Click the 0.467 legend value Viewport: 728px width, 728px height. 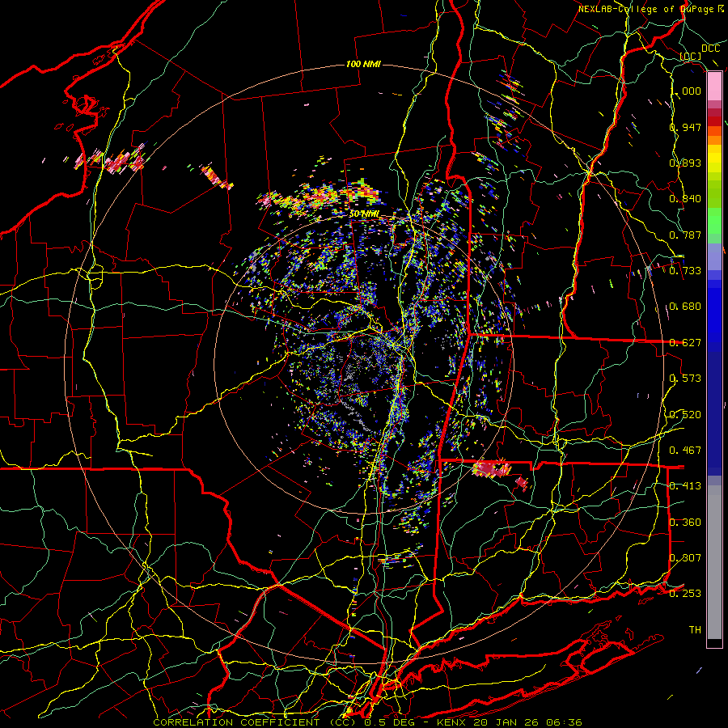(x=685, y=451)
